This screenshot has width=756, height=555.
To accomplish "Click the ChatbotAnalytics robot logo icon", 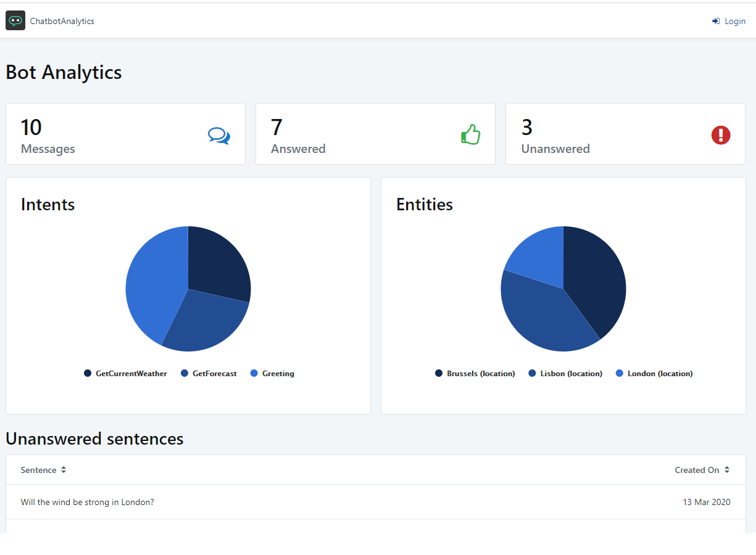I will tap(15, 20).
